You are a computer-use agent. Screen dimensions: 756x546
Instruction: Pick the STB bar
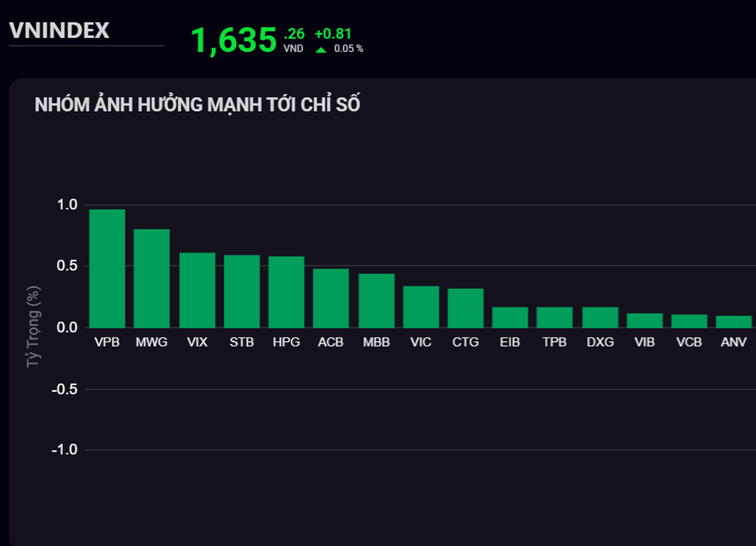[242, 292]
